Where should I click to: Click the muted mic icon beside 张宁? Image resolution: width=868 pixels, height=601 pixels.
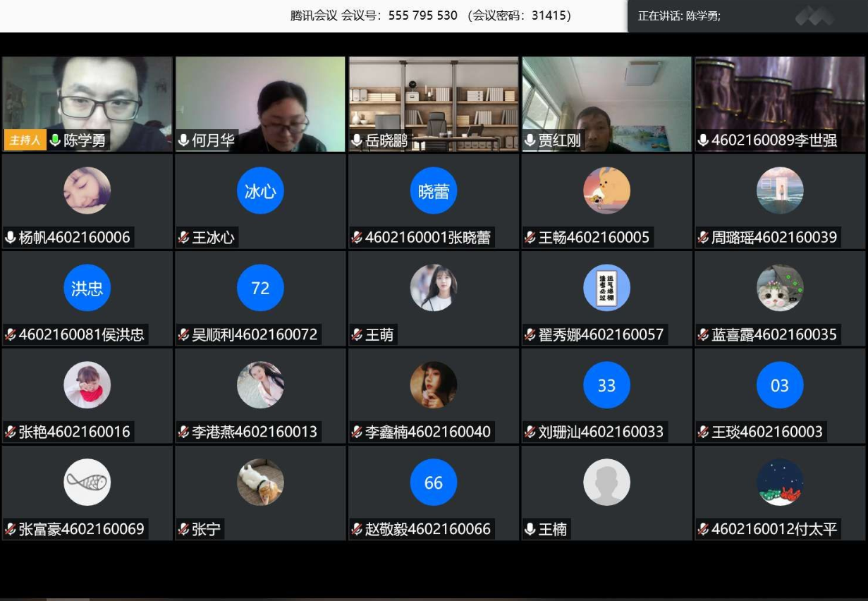pyautogui.click(x=183, y=529)
